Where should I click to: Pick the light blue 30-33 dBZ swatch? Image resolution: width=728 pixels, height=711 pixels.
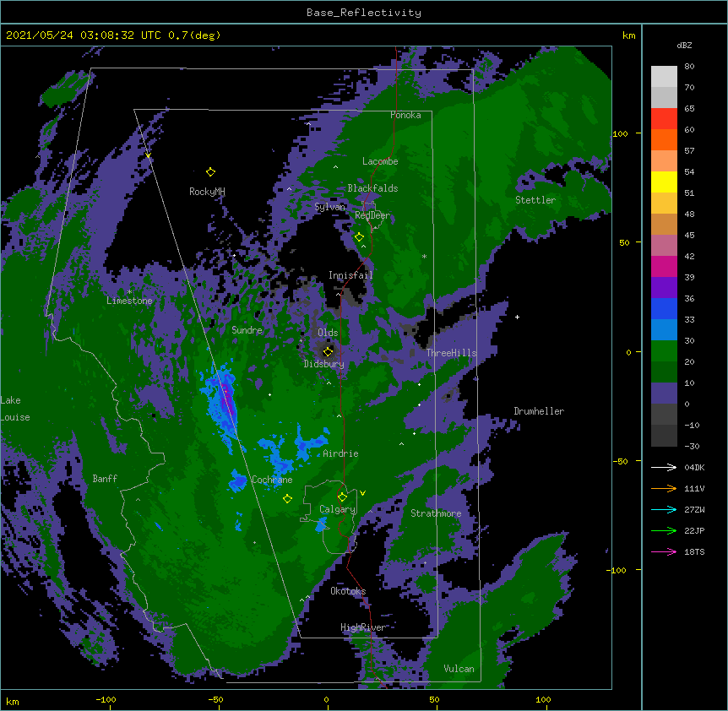point(664,330)
